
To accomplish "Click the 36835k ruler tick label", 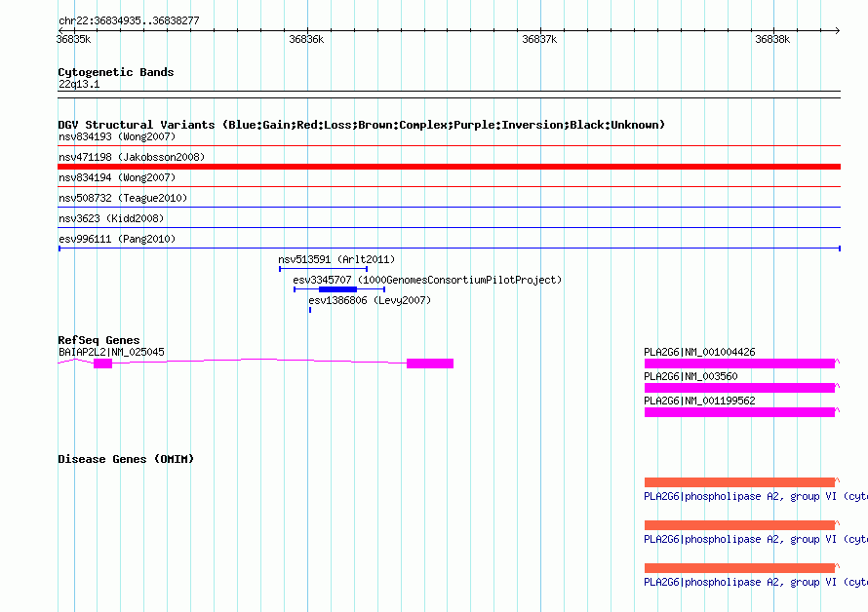I will 73,39.
